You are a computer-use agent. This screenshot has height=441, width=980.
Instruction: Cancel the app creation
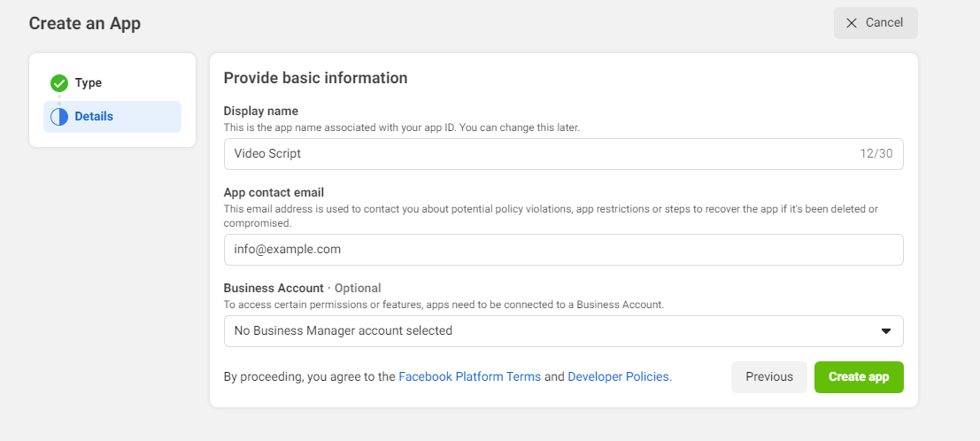click(875, 23)
